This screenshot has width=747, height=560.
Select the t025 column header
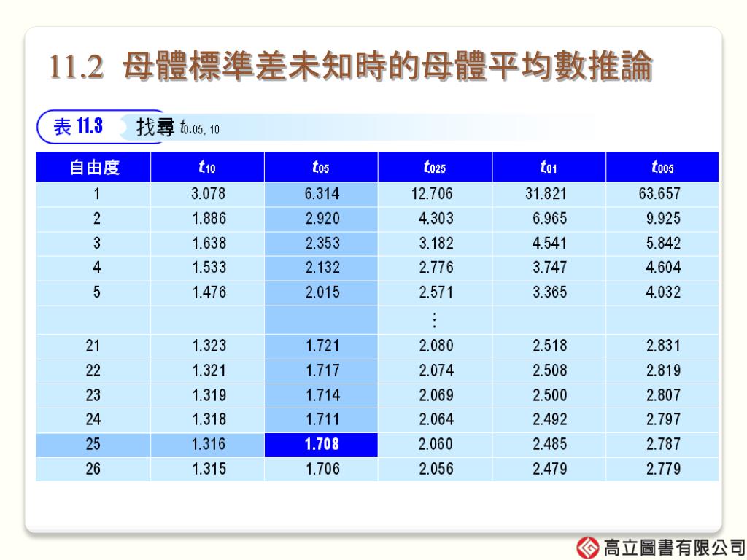(435, 167)
